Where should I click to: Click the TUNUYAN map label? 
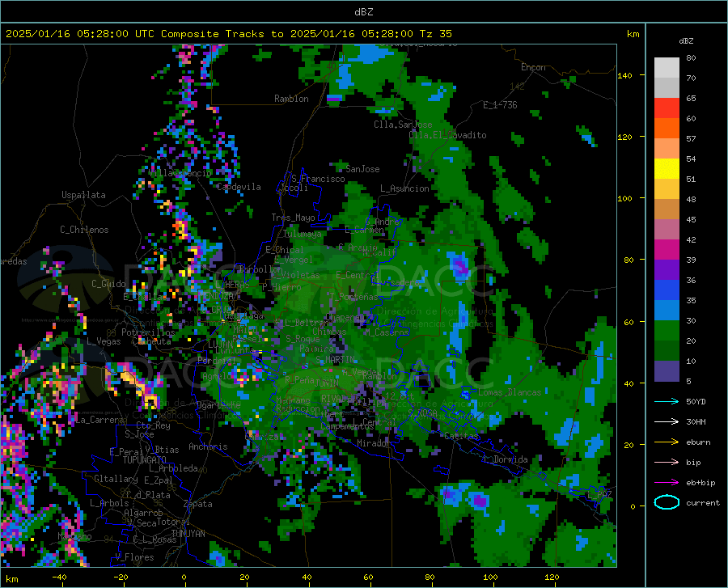(188, 534)
